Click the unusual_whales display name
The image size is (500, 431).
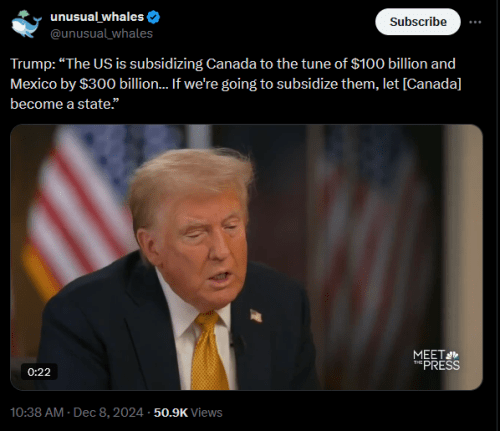pos(97,17)
